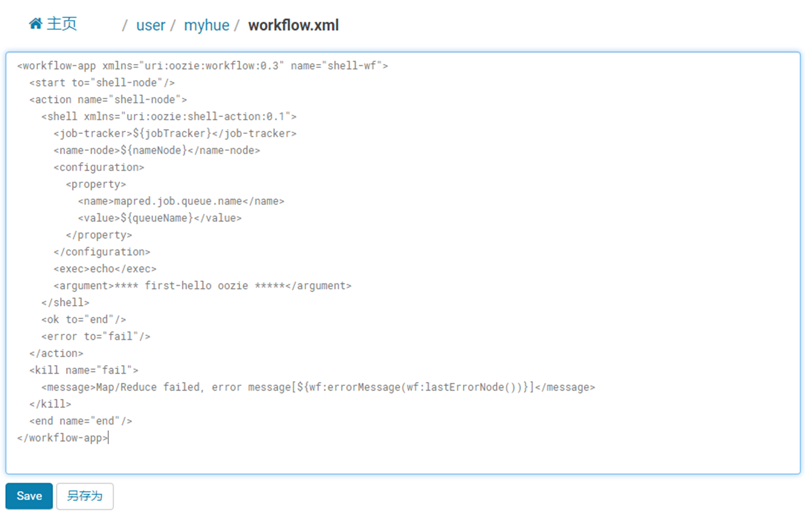
Task: Click the opening property tag line
Action: [x=96, y=184]
